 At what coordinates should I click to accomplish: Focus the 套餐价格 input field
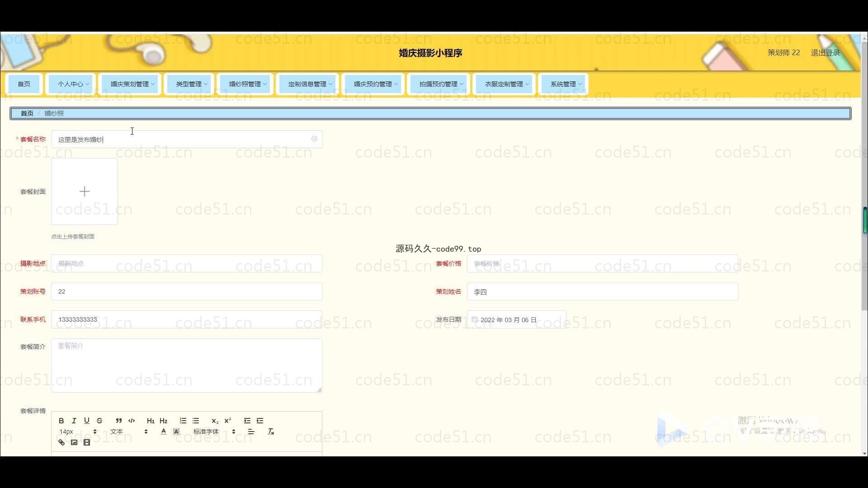[x=602, y=263]
